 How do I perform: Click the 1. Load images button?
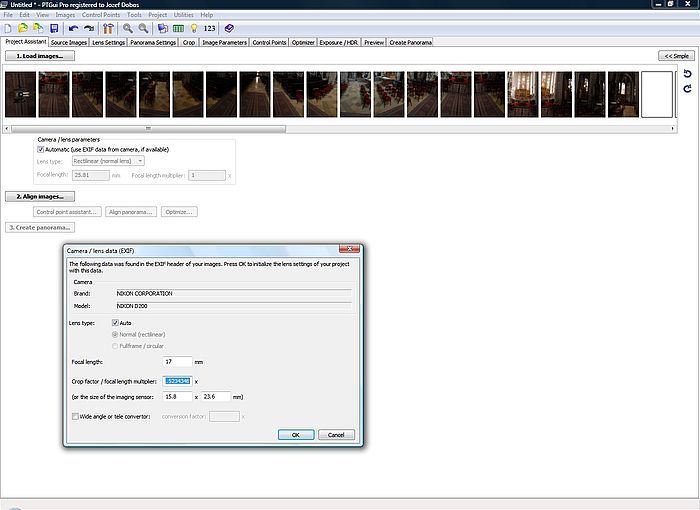pyautogui.click(x=39, y=56)
